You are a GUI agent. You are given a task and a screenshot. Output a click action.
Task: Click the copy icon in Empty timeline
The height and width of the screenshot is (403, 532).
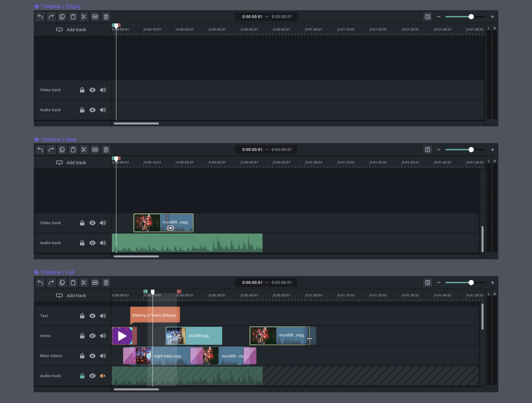(62, 16)
